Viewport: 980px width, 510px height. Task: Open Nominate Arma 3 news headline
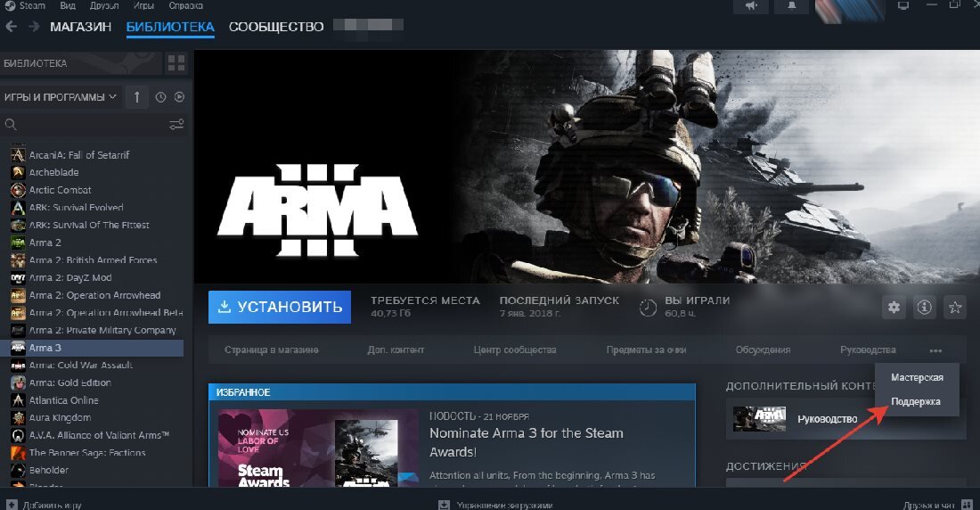[x=527, y=441]
